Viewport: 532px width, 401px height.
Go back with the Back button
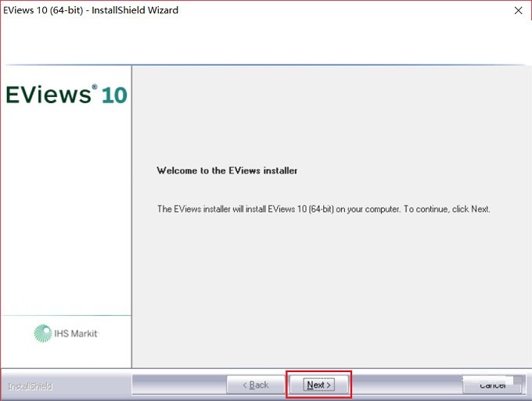tap(256, 385)
